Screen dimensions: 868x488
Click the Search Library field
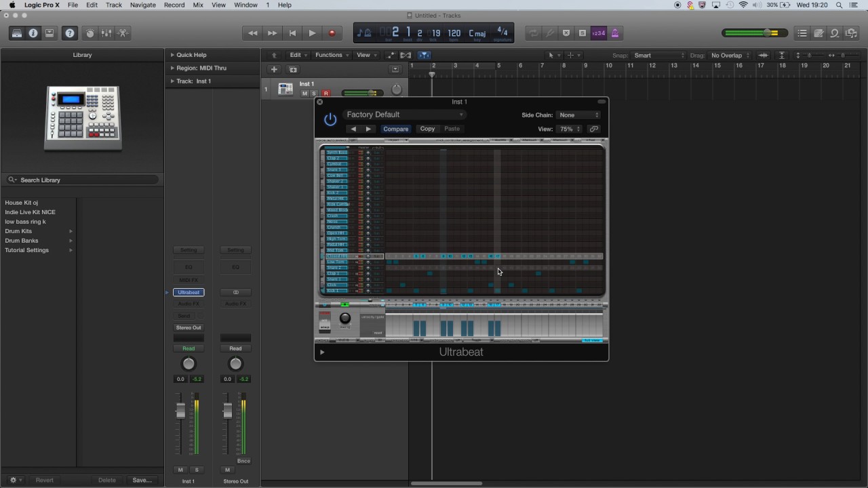83,180
